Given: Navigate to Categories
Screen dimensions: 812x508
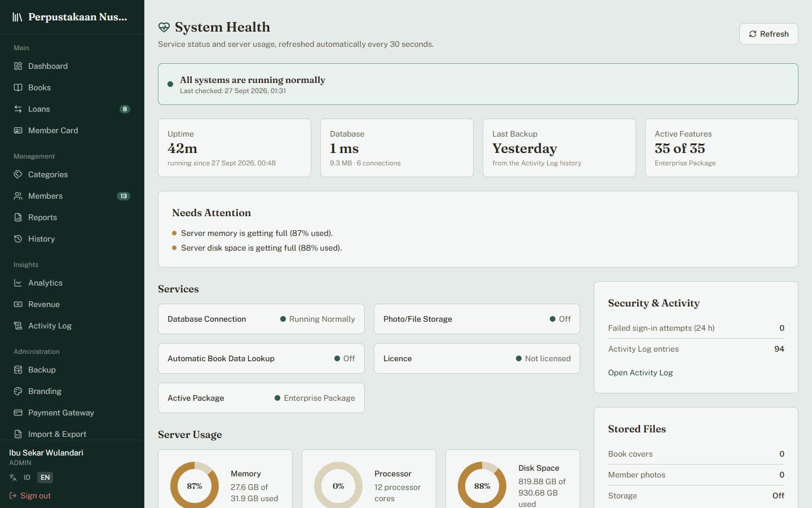Looking at the screenshot, I should click(72, 174).
